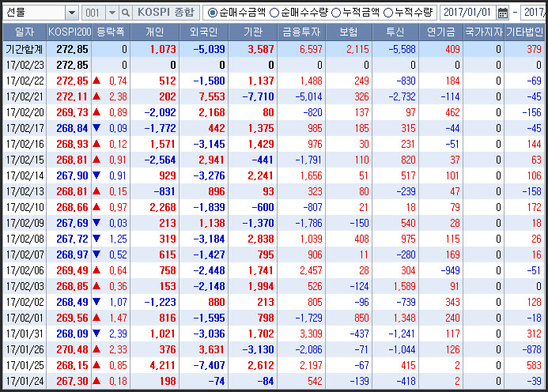Image resolution: width=548 pixels, height=392 pixels.
Task: Click the date cell 17/02/20
Action: (x=25, y=112)
